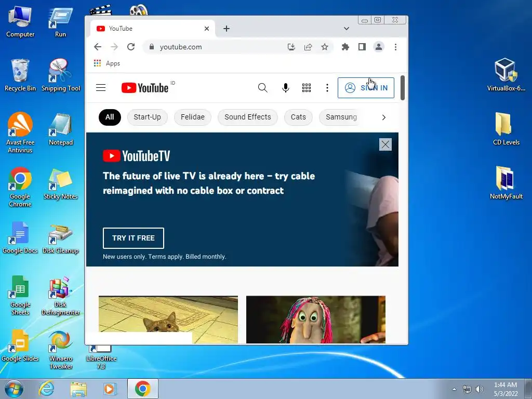Viewport: 532px width, 399px height.
Task: Select the YouTube browser tab
Action: [153, 29]
